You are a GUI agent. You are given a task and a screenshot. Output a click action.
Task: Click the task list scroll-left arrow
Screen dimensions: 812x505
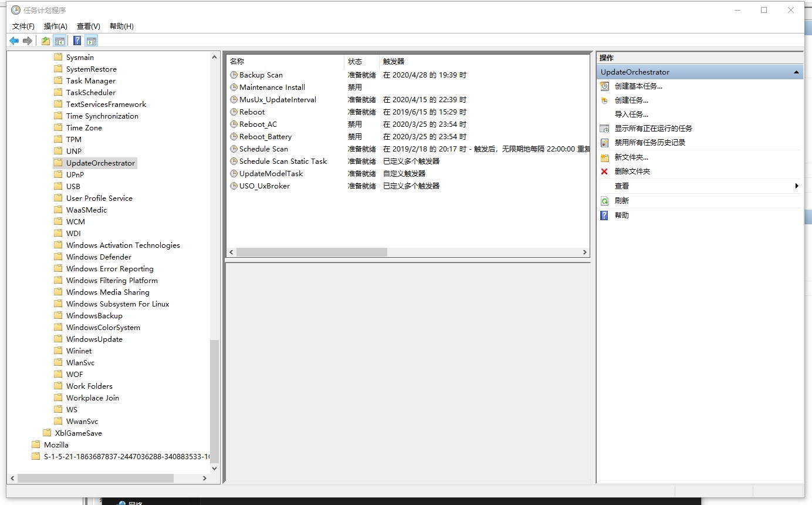click(232, 252)
